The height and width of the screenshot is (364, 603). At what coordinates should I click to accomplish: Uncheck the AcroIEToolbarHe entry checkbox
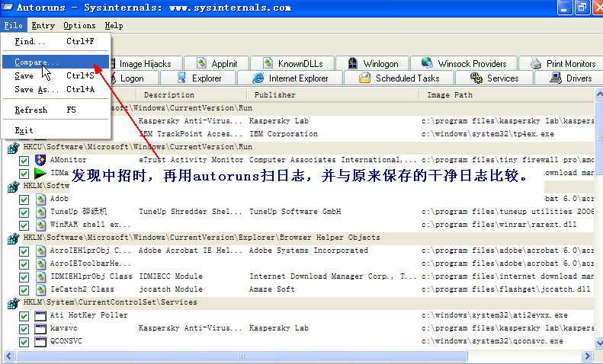coord(24,264)
